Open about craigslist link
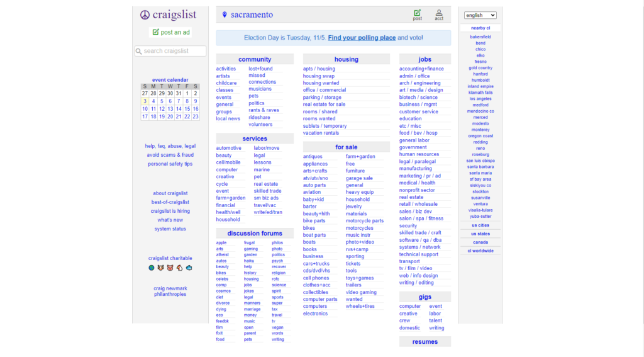Screen dimensions: 644x357 [x=170, y=193]
